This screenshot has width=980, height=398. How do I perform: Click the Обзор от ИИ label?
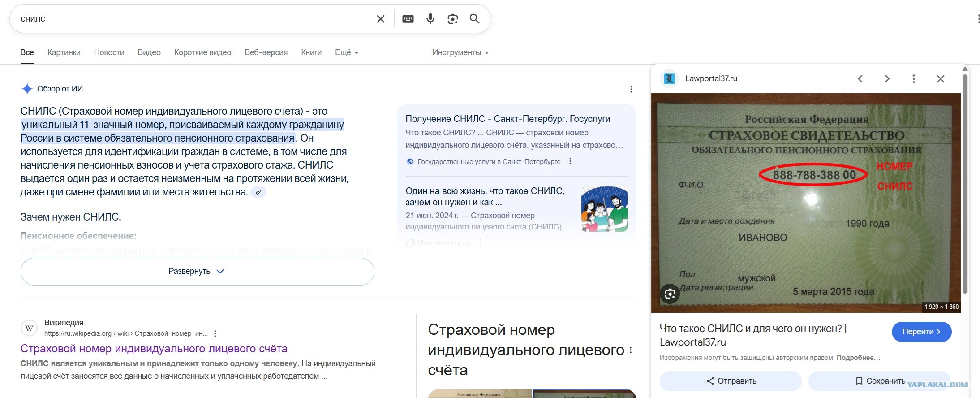click(x=60, y=89)
